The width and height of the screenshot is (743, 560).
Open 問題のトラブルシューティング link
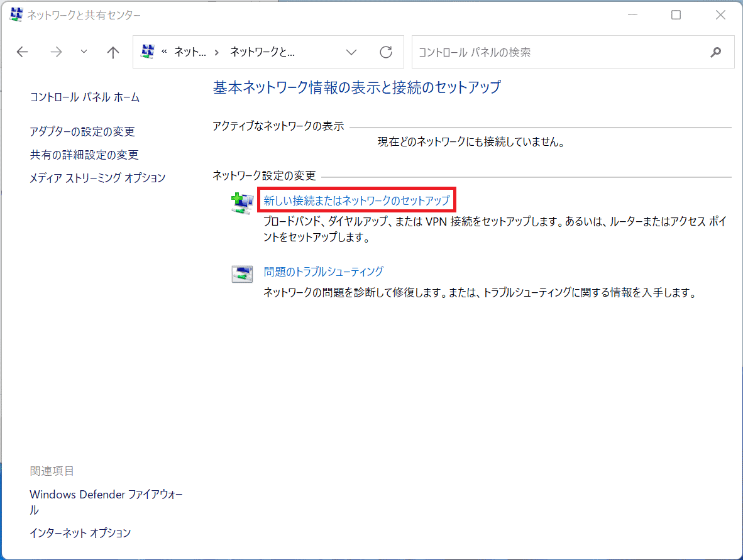[323, 272]
